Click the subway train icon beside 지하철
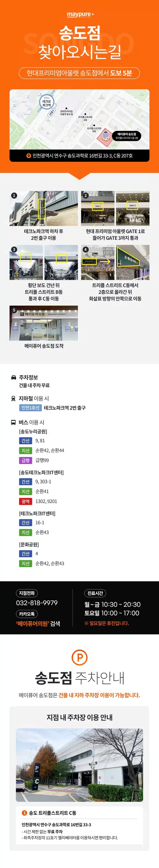Screen dimensions: 159x868 13,399
